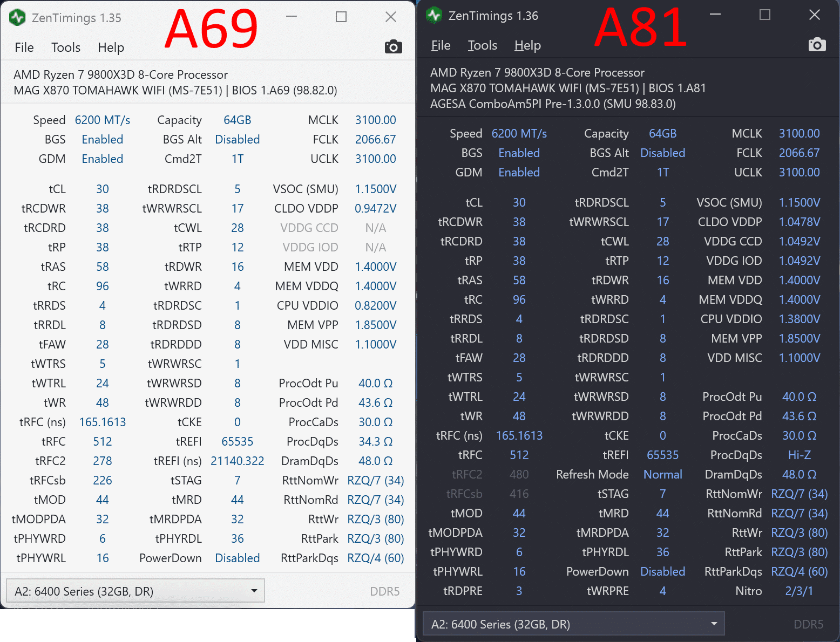Click the tWRPRE value 4 in 1.36 window

[x=663, y=591]
